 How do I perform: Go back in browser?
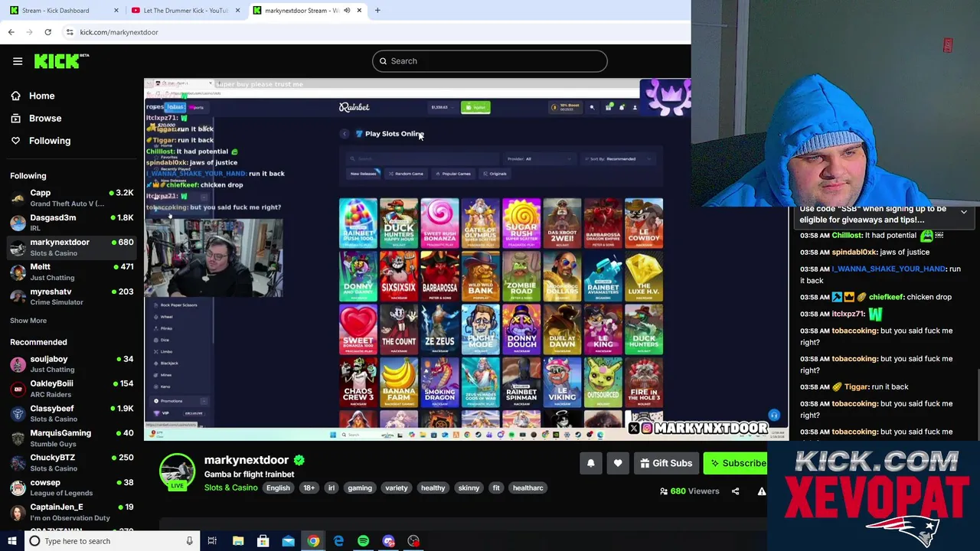point(11,32)
